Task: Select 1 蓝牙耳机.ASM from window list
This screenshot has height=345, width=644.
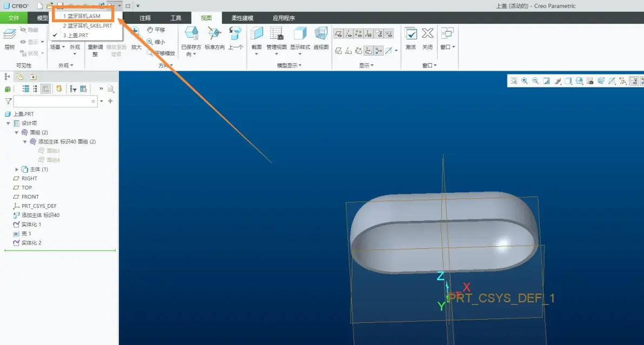Action: pos(82,16)
